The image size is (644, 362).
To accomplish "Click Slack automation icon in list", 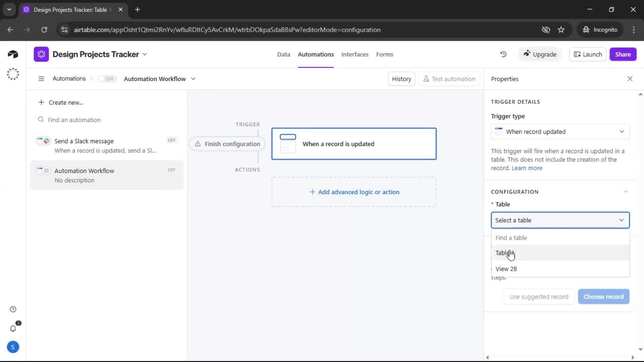I will [43, 141].
